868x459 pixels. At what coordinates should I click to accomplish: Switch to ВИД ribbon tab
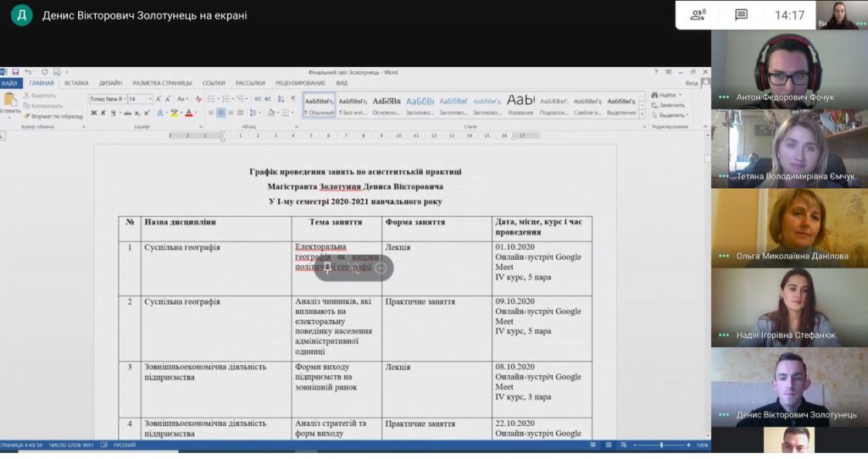click(342, 84)
